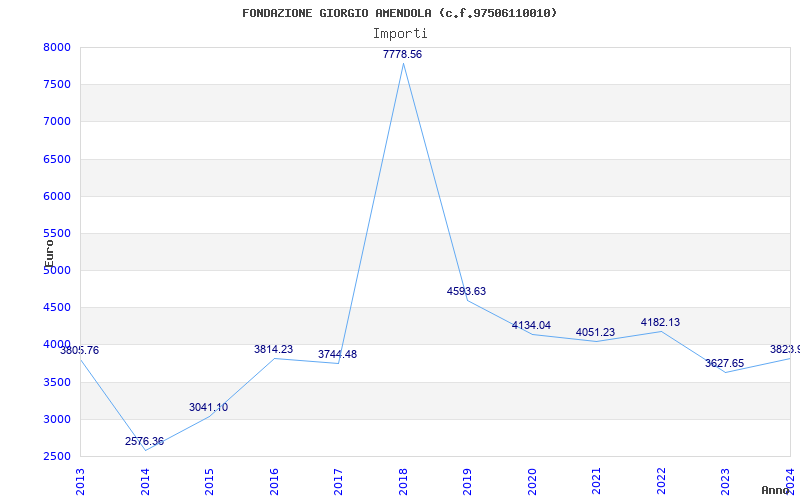Click the y-axis value 6000
Viewport: 800px width, 500px height.
[x=57, y=196]
